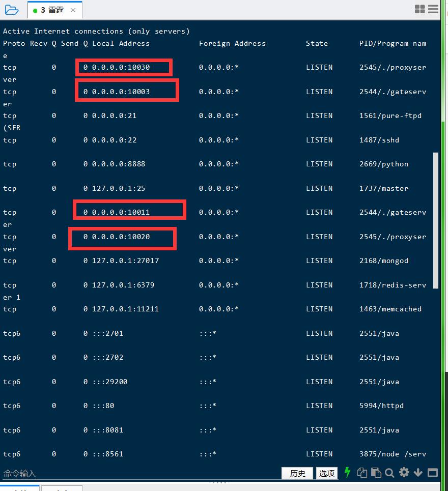Click the paste clipboard icon
The width and height of the screenshot is (448, 491).
pyautogui.click(x=376, y=473)
